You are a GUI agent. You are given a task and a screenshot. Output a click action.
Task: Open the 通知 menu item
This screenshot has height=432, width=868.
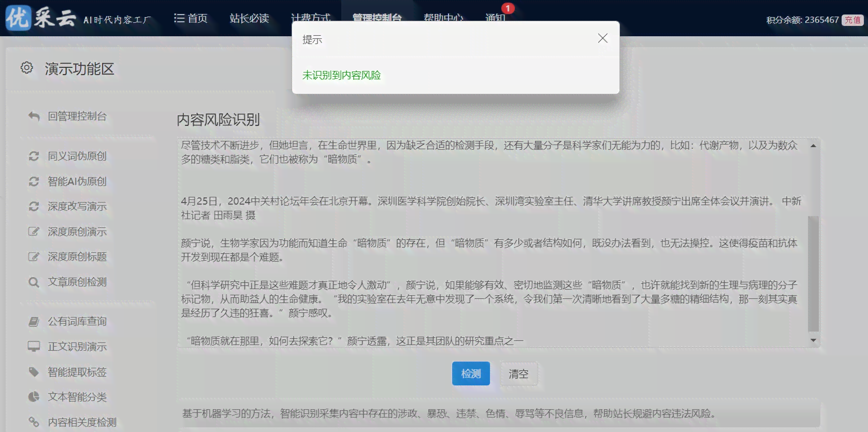coord(495,18)
